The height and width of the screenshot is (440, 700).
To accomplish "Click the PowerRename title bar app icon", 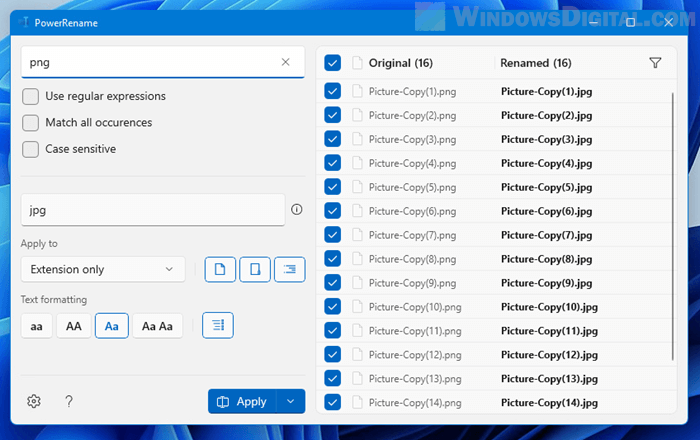I will [24, 22].
